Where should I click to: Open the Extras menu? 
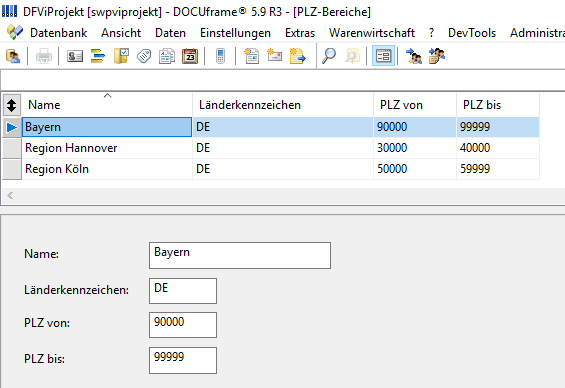(x=300, y=33)
